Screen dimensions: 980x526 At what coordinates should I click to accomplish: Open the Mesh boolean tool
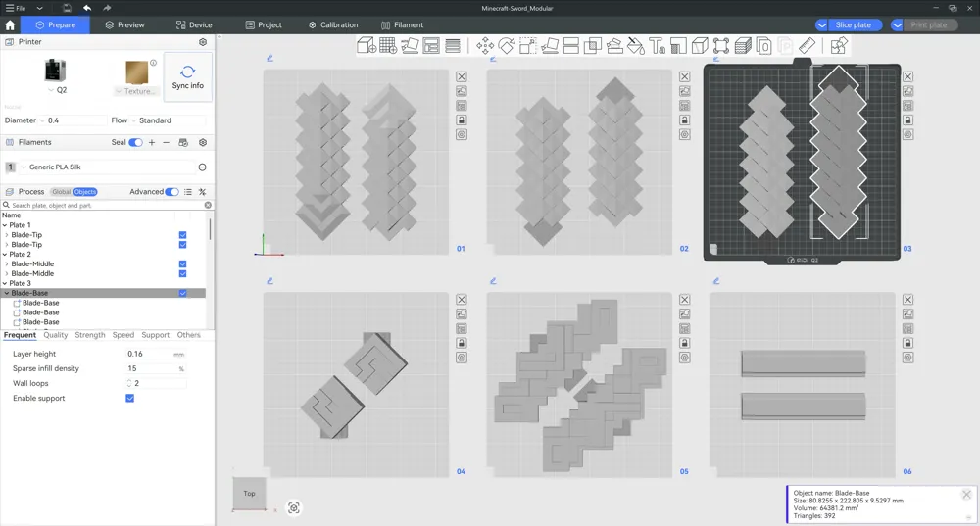coord(593,46)
